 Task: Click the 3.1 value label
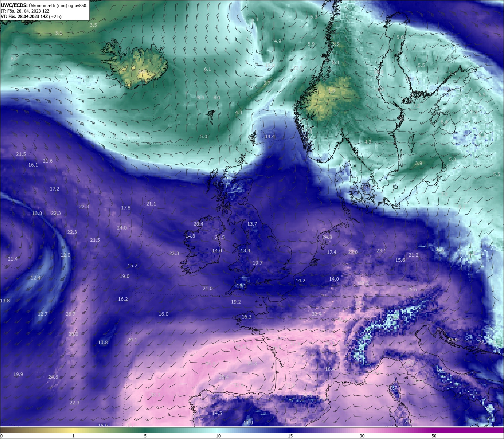tap(59, 33)
